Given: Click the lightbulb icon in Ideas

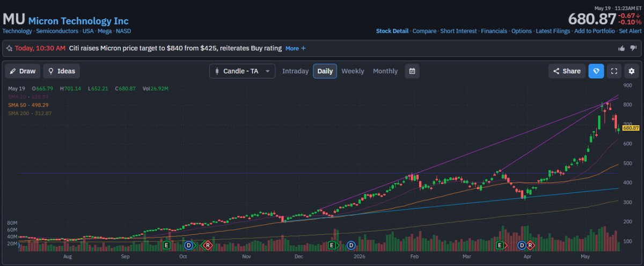Looking at the screenshot, I should [x=52, y=71].
